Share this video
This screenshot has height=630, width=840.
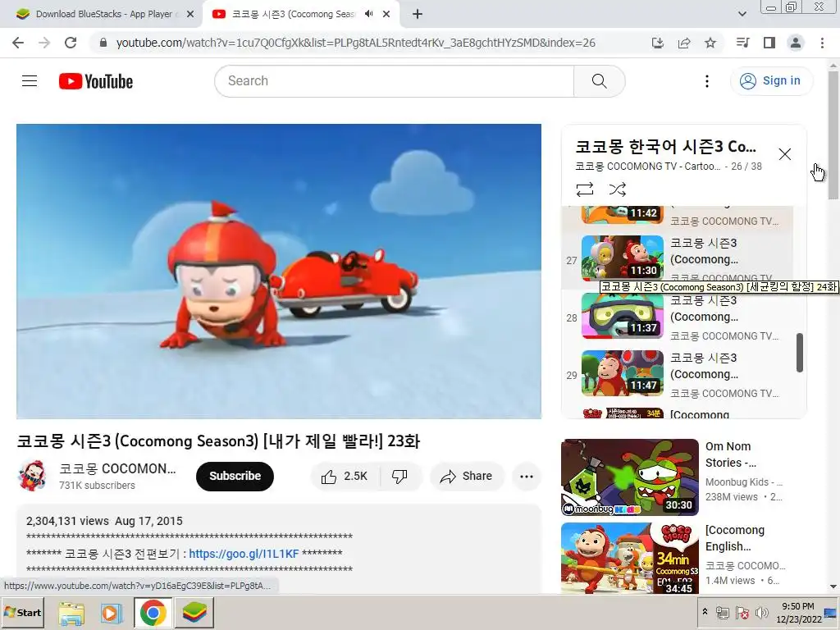pos(467,477)
